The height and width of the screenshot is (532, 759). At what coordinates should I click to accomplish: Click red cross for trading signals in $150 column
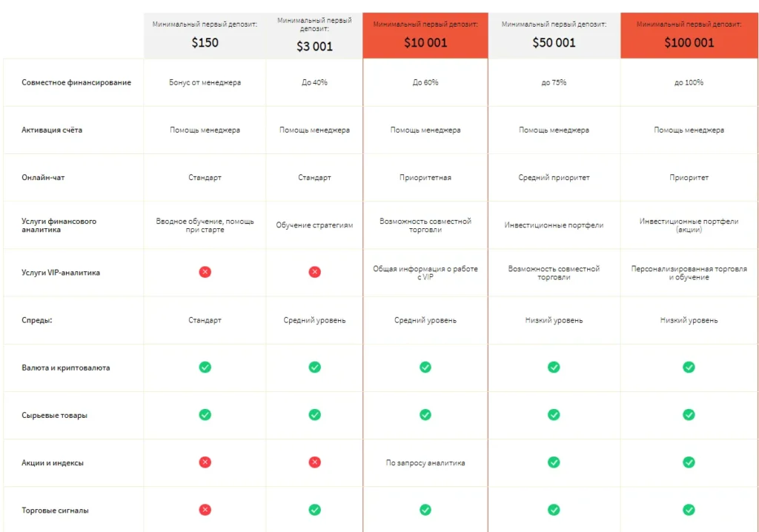205,510
